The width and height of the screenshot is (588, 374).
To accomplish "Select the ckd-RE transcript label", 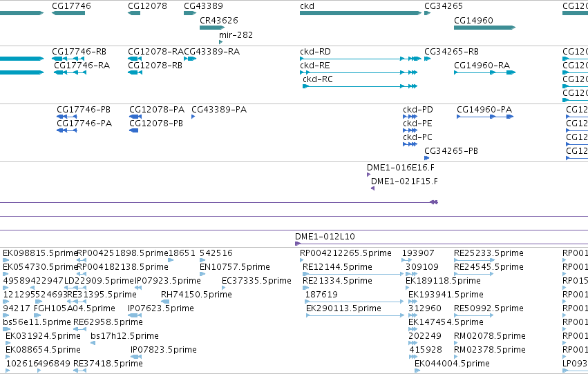I will [315, 65].
